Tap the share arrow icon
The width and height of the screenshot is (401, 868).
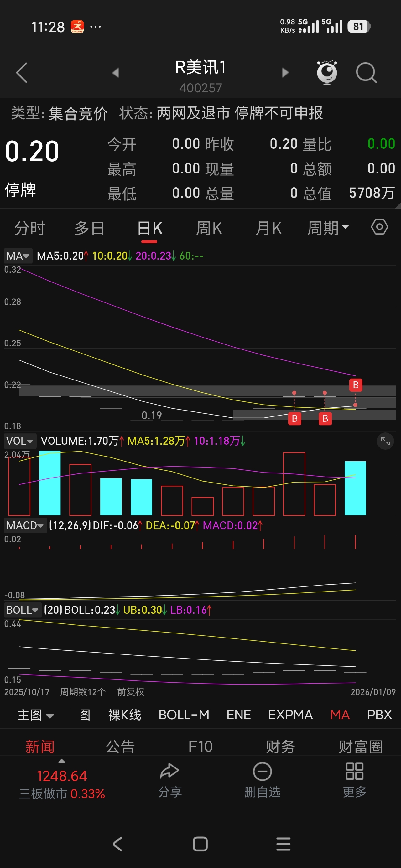169,771
